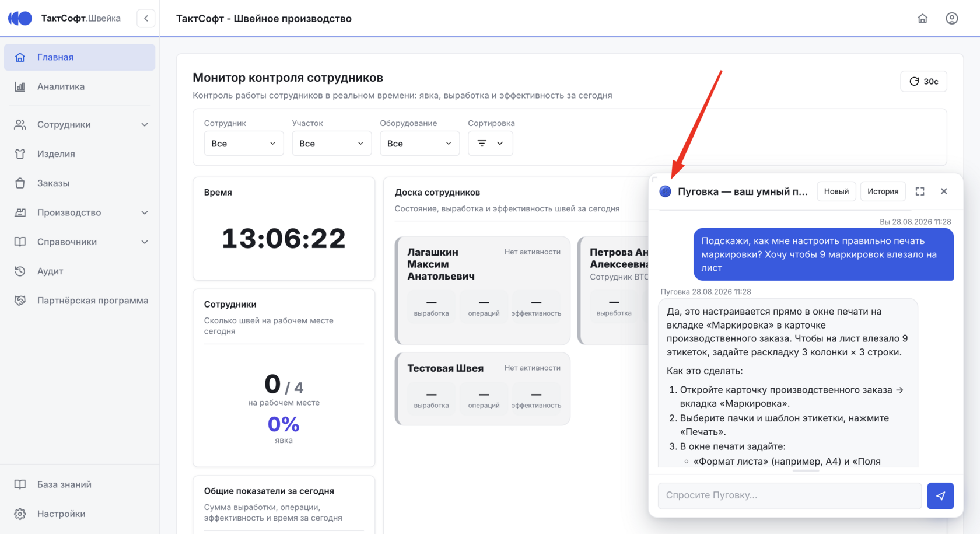This screenshot has width=980, height=534.
Task: Expand the Сотрудники sidebar section
Action: point(80,124)
